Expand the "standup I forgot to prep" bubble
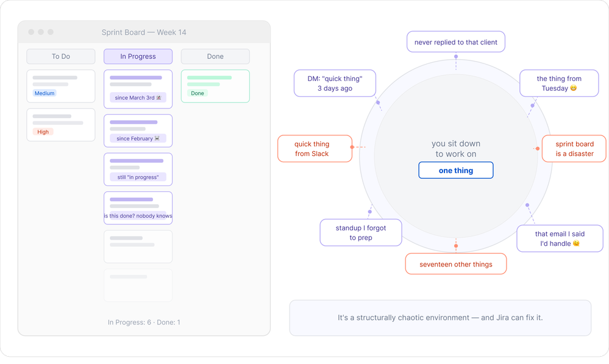Screen dimensions: 609x364 (361, 232)
